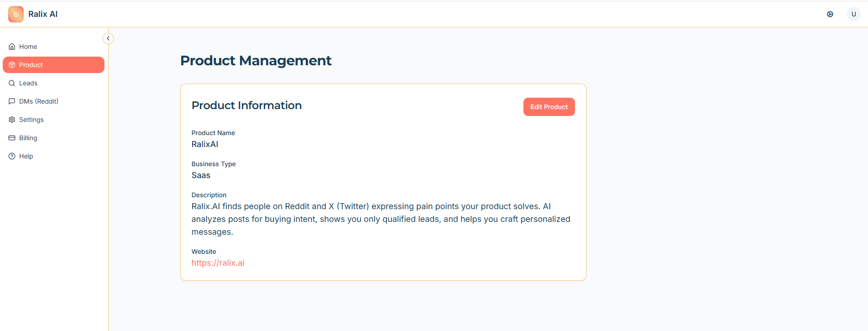Viewport: 868px width, 331px height.
Task: Click the Website field label
Action: pos(204,252)
